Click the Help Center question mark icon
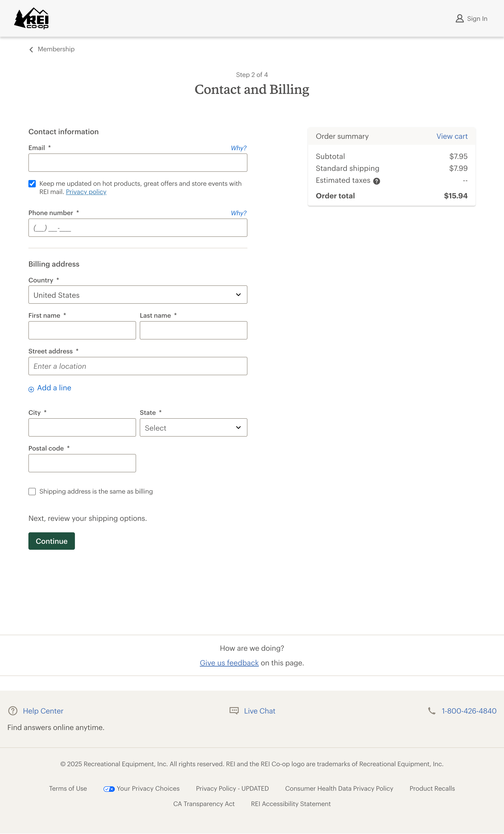This screenshot has height=834, width=504. point(13,711)
